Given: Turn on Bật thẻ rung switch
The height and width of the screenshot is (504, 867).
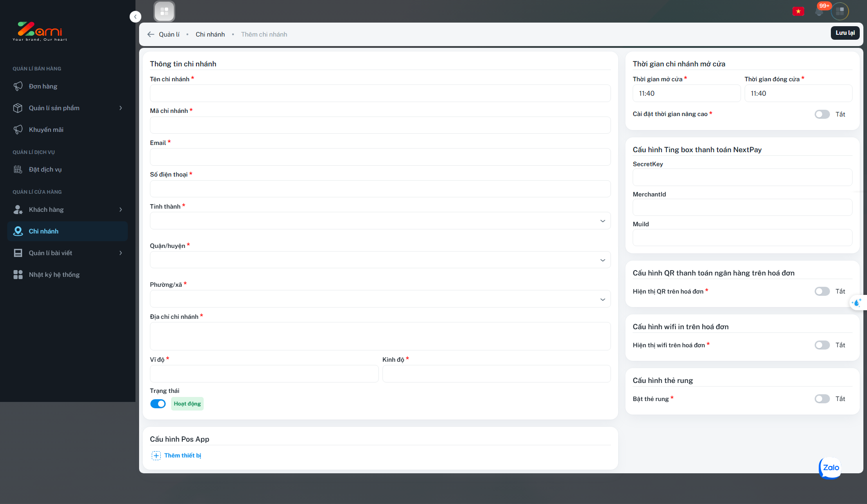Looking at the screenshot, I should (822, 399).
